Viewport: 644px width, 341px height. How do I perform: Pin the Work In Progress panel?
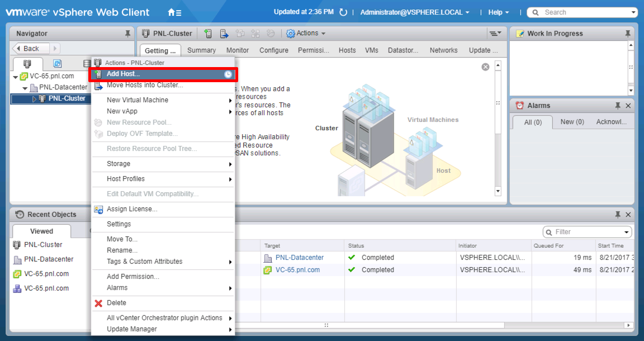[628, 34]
